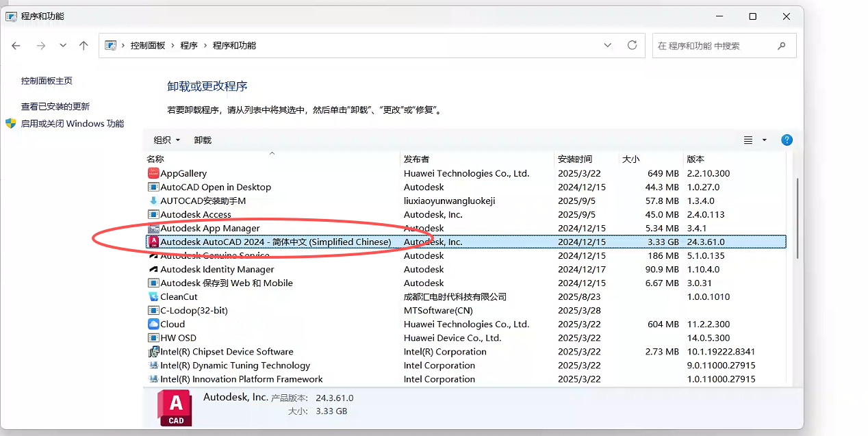The width and height of the screenshot is (868, 436).
Task: Expand chevron after 程序 in breadcrumb
Action: pos(205,45)
